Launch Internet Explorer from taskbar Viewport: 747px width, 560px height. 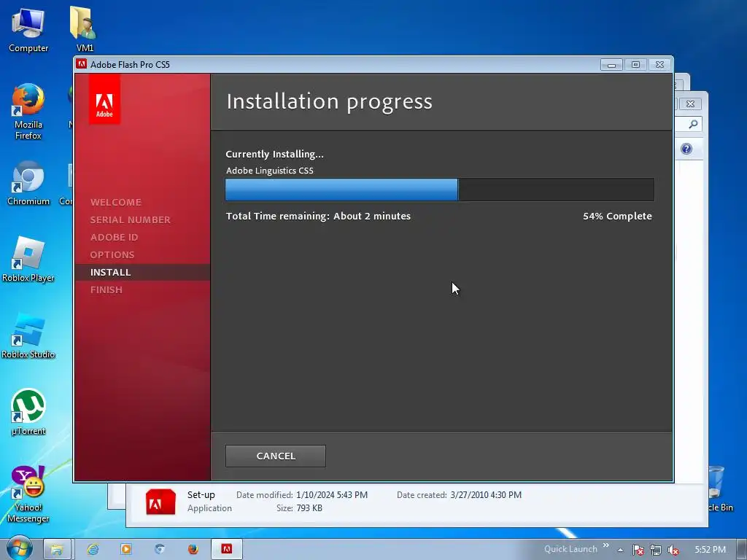pos(93,549)
